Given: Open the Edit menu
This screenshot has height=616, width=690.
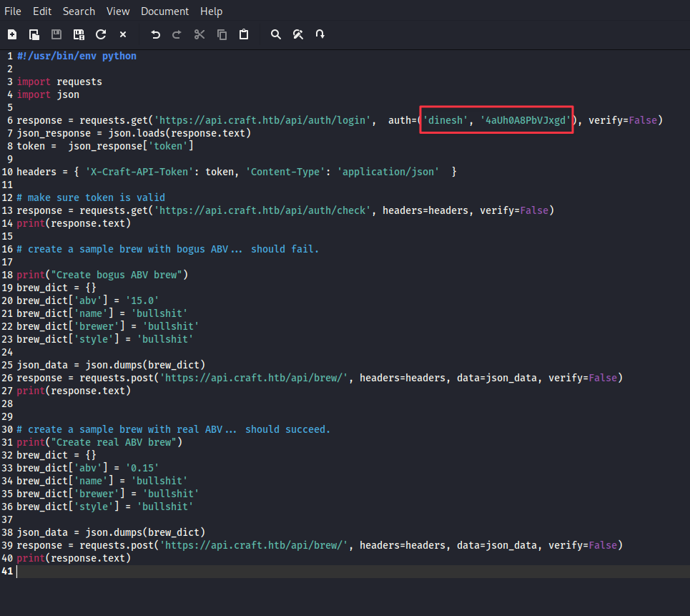Looking at the screenshot, I should coord(42,11).
